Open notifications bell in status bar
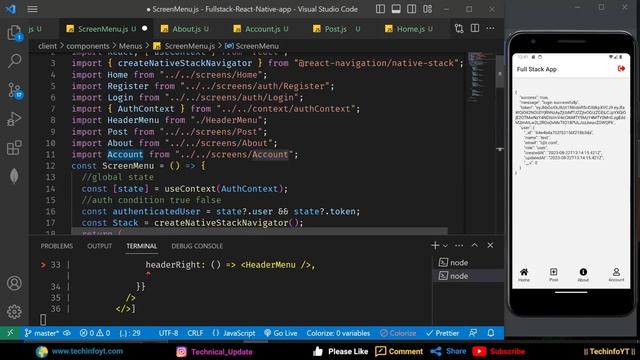Image resolution: width=640 pixels, height=360 pixels. pyautogui.click(x=491, y=333)
